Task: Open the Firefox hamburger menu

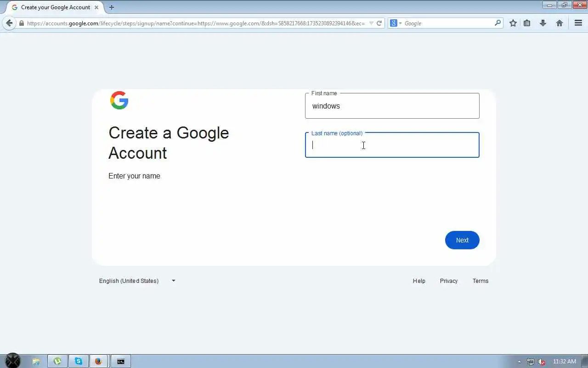Action: [578, 23]
